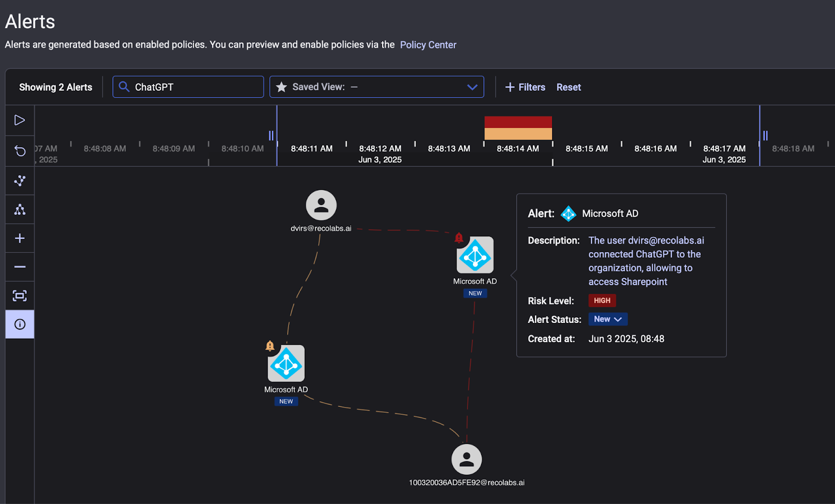
Task: Click the Reset button
Action: (568, 87)
